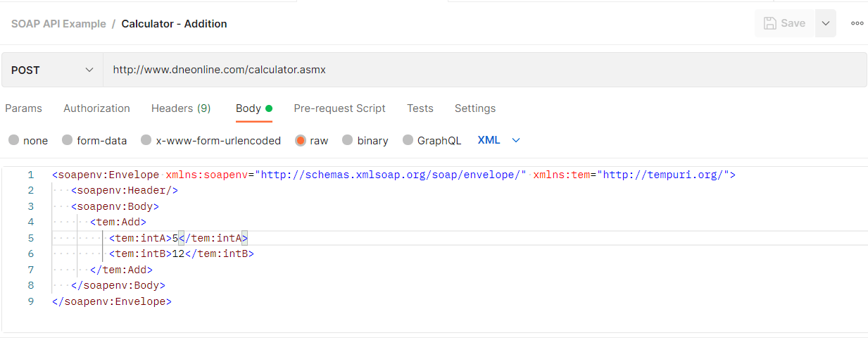Viewport: 868px width, 338px height.
Task: Open the Headers (9) tab
Action: point(181,108)
